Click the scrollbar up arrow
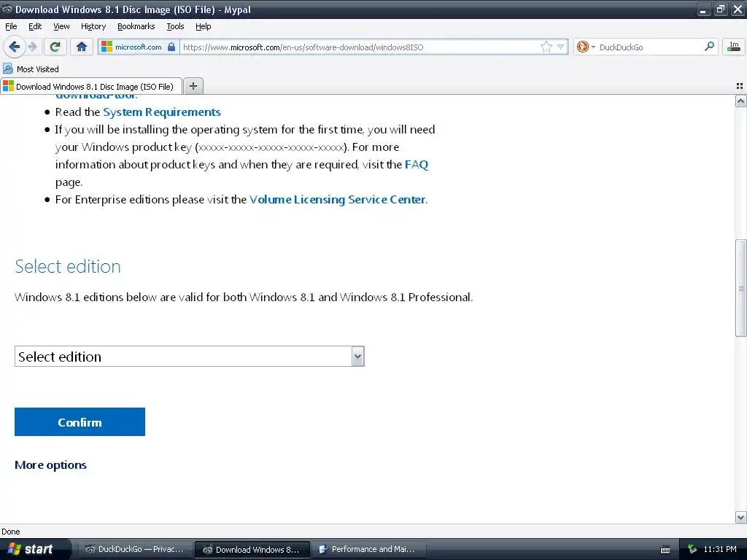This screenshot has height=560, width=747. (x=740, y=101)
